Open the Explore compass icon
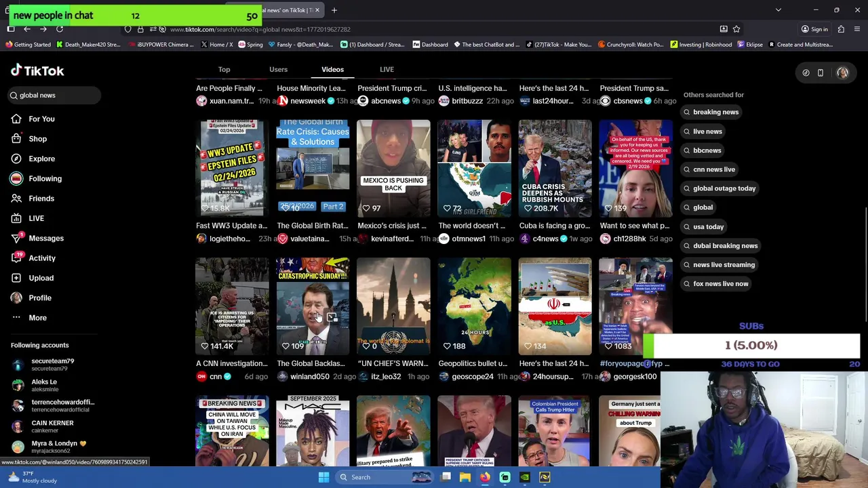Screen dimensions: 868x488 click(x=16, y=159)
